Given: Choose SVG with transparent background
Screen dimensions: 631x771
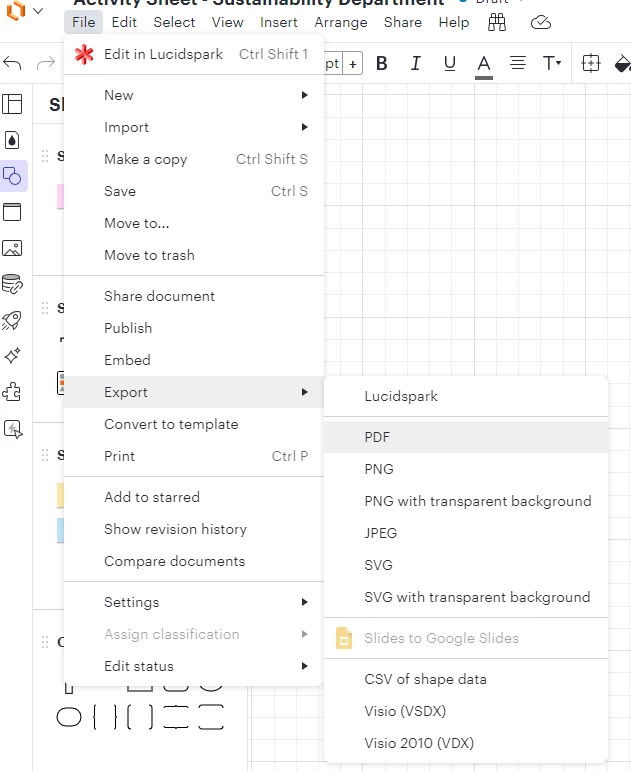Looking at the screenshot, I should (x=466, y=596).
